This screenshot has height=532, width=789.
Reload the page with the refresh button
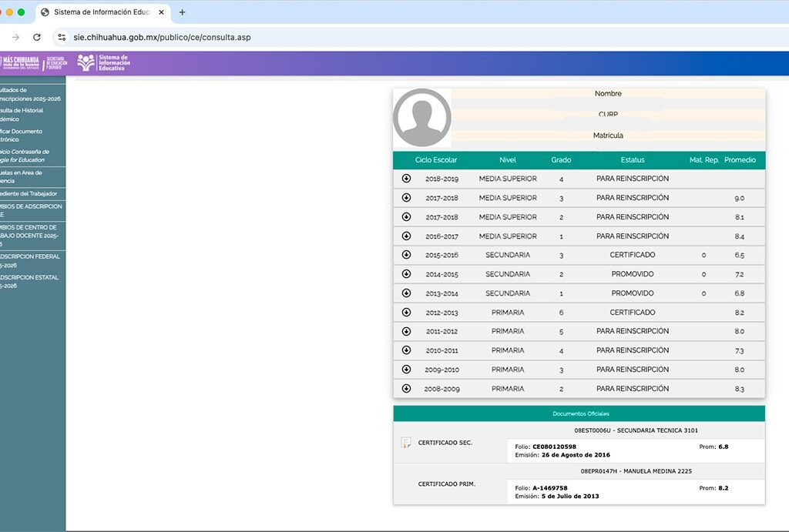[x=36, y=37]
